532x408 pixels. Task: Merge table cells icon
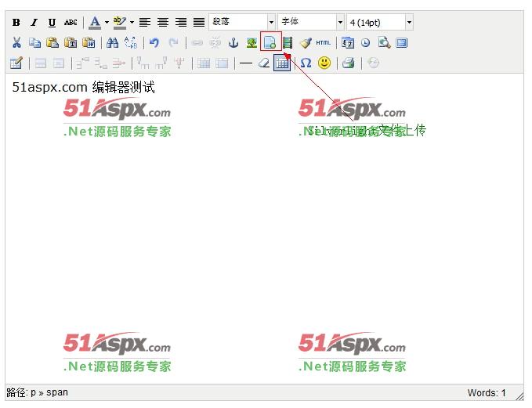222,63
